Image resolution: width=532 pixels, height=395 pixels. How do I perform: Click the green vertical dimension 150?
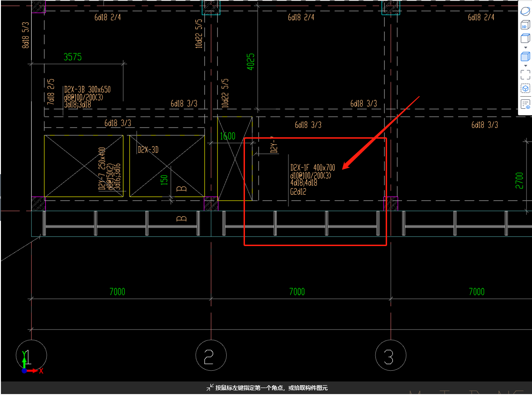click(164, 180)
